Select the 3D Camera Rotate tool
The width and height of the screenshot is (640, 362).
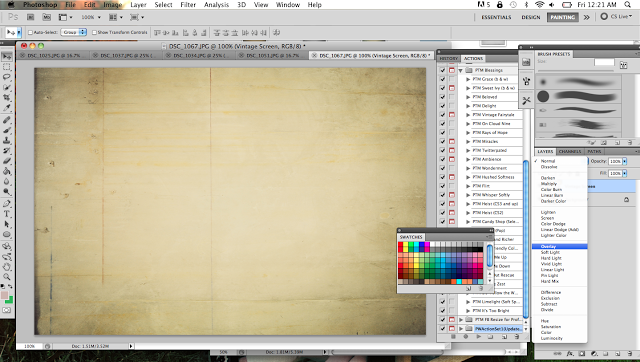coord(7,257)
